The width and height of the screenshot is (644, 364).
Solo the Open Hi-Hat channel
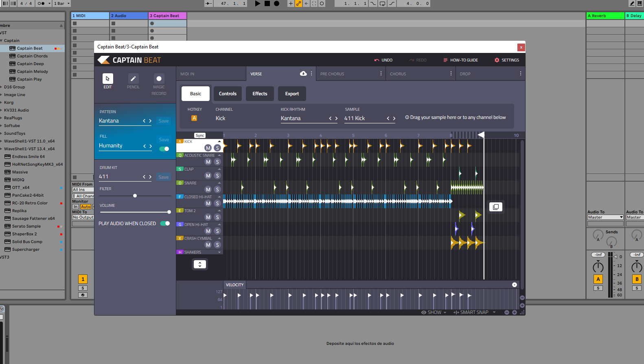pos(217,231)
